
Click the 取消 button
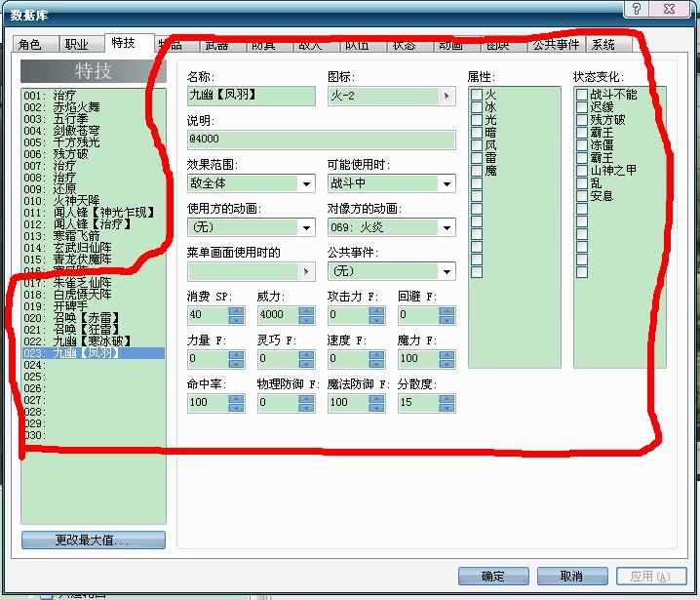coord(572,576)
